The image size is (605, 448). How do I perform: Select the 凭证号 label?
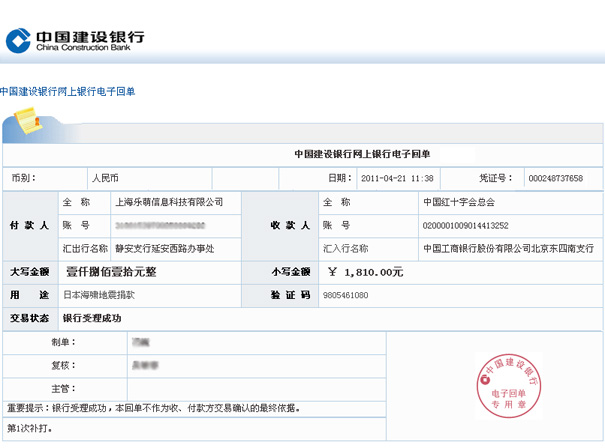coord(496,178)
